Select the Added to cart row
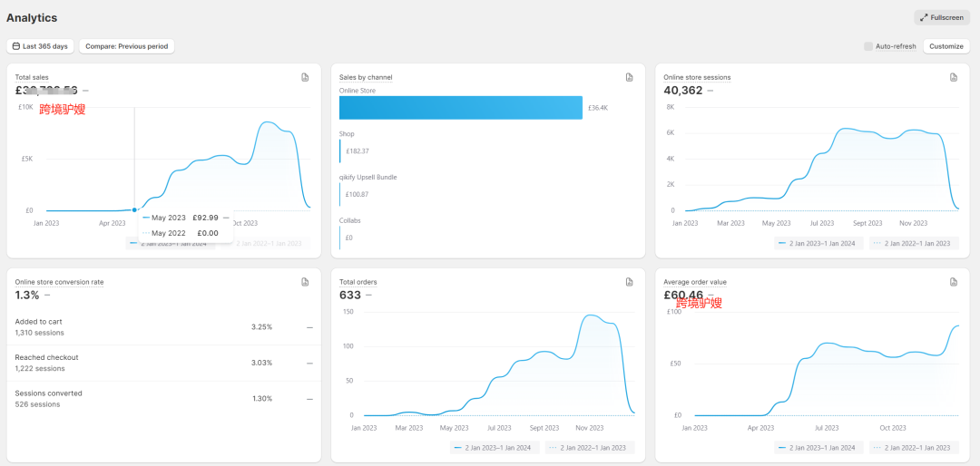This screenshot has width=980, height=466. pyautogui.click(x=163, y=326)
